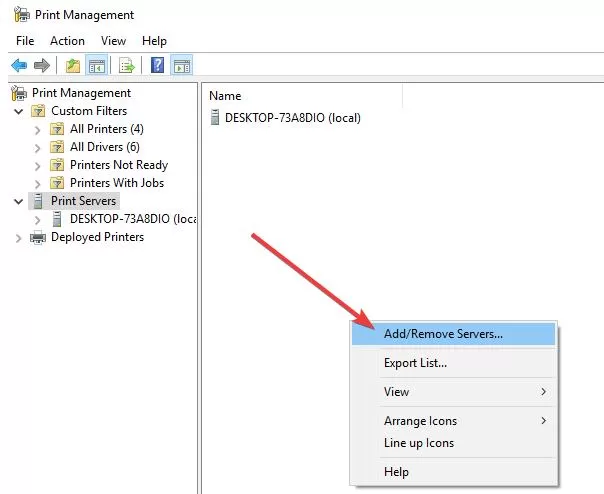The height and width of the screenshot is (494, 604).
Task: Click the Deployed Printers printer icon
Action: (38, 237)
